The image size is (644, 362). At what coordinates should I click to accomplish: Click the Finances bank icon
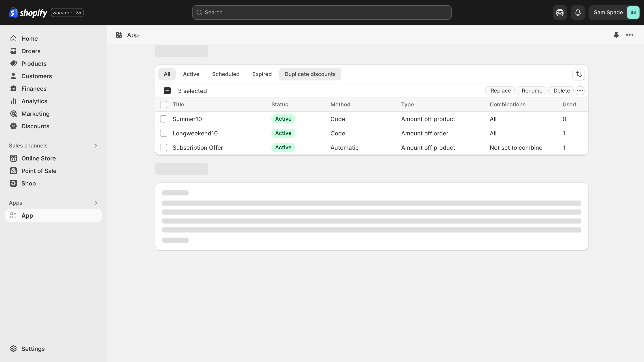(x=13, y=88)
